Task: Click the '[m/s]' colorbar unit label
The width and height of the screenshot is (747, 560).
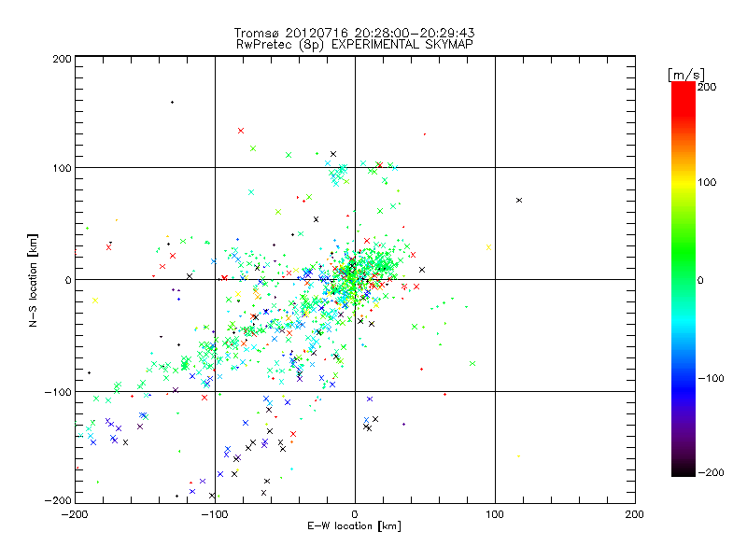Action: [686, 75]
